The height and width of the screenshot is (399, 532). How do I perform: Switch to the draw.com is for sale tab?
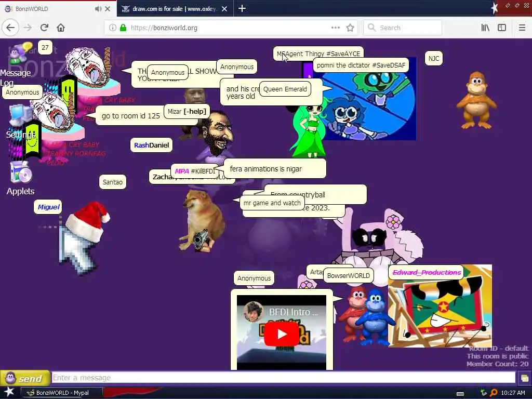(x=175, y=8)
